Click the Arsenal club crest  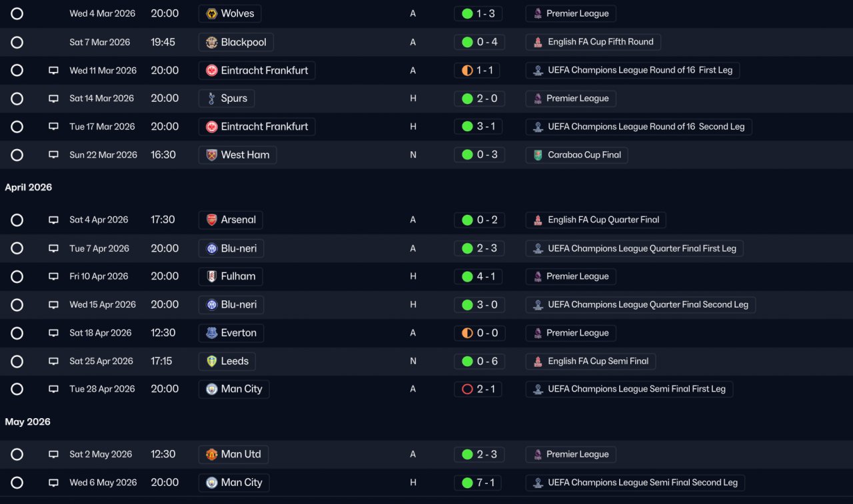click(x=211, y=220)
